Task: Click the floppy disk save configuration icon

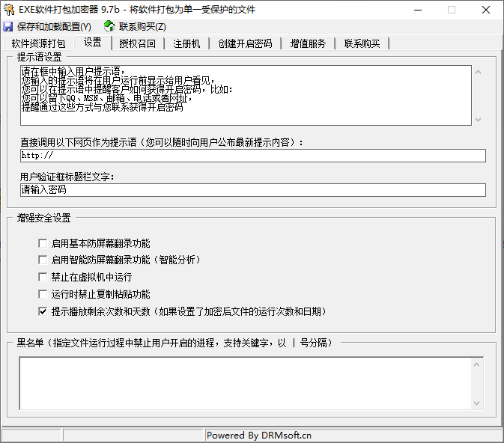Action: coord(7,27)
